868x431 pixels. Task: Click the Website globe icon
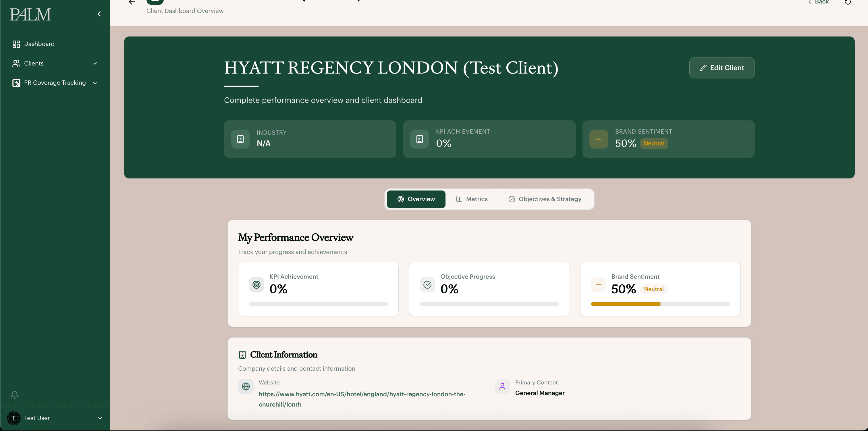(246, 386)
